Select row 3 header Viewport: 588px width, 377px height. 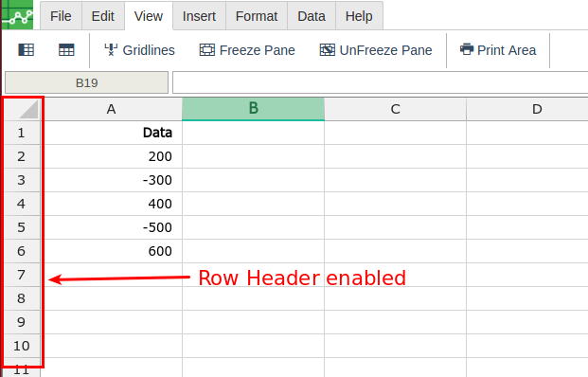(22, 180)
